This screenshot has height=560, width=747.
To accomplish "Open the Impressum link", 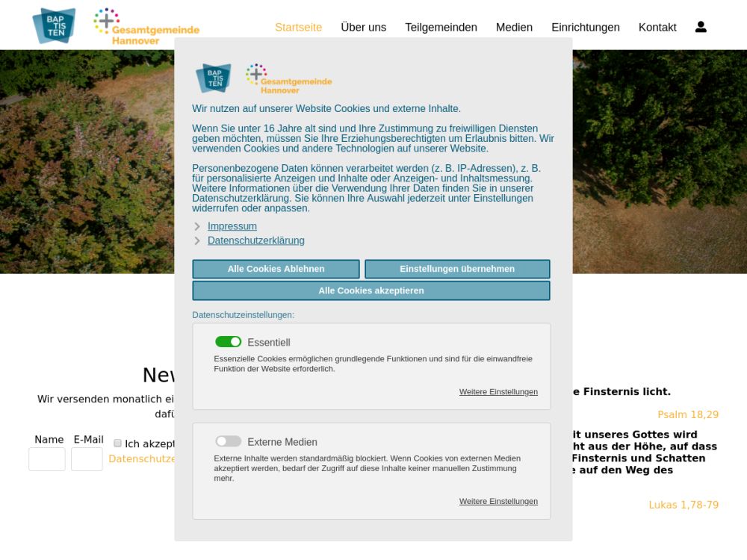I will pyautogui.click(x=232, y=226).
